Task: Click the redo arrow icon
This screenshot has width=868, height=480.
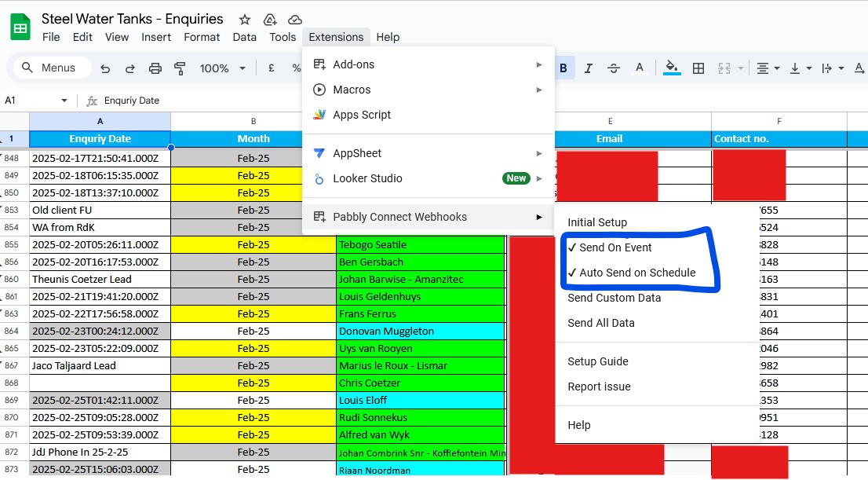Action: (130, 68)
